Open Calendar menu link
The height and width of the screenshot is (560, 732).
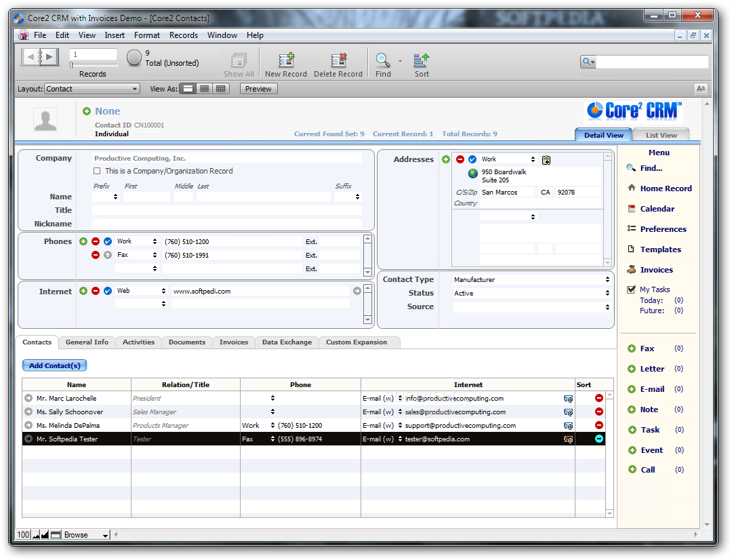[x=657, y=209]
